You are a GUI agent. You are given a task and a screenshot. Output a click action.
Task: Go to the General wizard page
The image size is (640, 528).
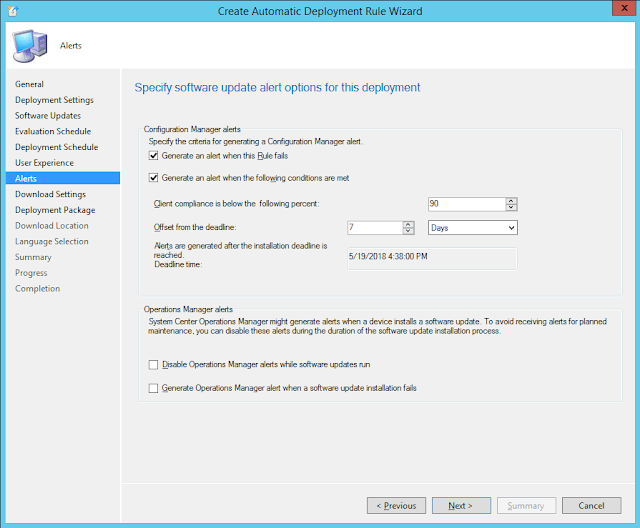click(x=29, y=84)
